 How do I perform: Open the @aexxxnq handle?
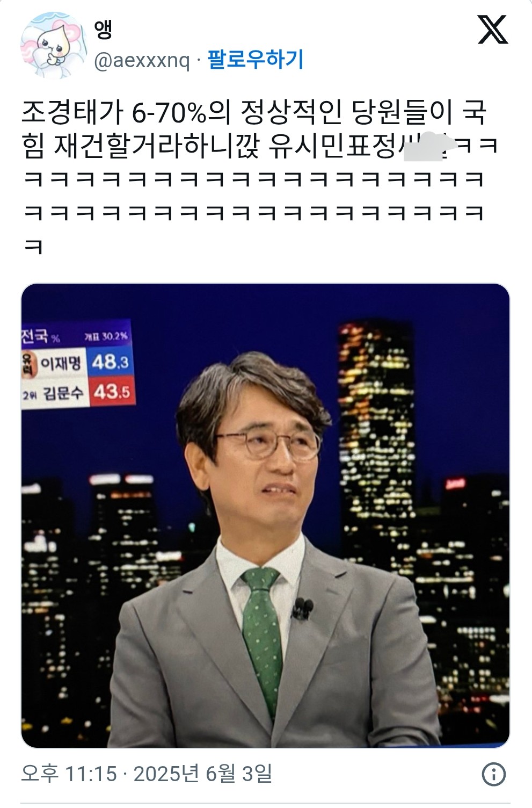(x=142, y=61)
